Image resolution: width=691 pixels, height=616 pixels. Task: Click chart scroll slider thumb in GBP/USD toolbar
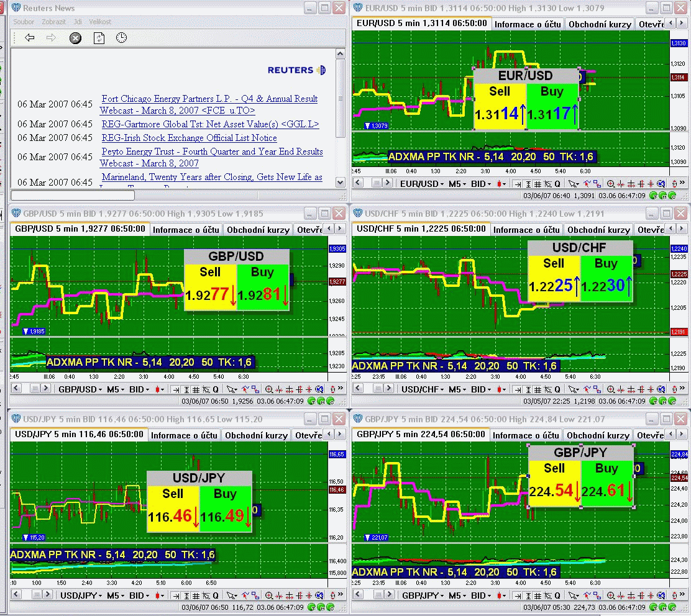click(34, 388)
